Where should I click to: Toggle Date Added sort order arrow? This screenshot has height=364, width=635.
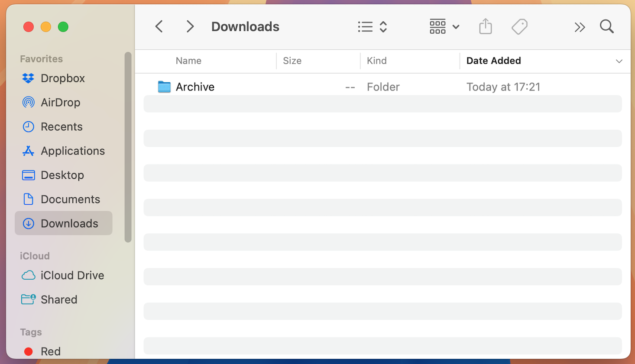coord(619,61)
